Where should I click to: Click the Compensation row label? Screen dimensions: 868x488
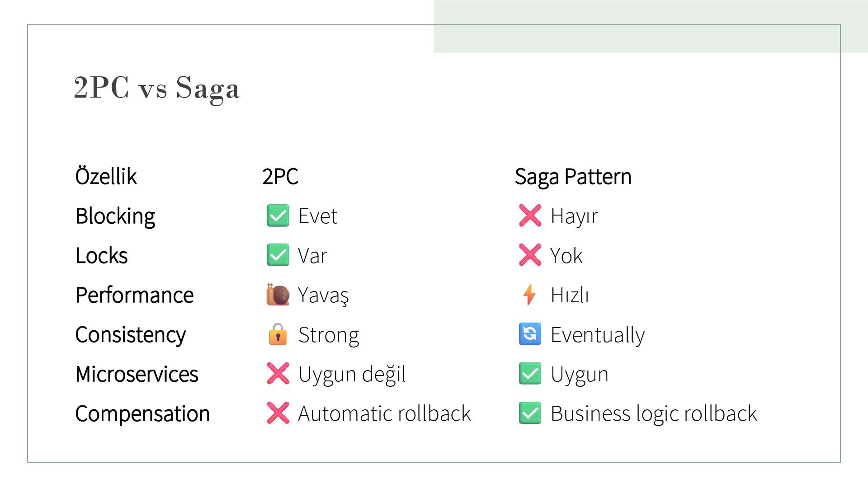pyautogui.click(x=142, y=413)
